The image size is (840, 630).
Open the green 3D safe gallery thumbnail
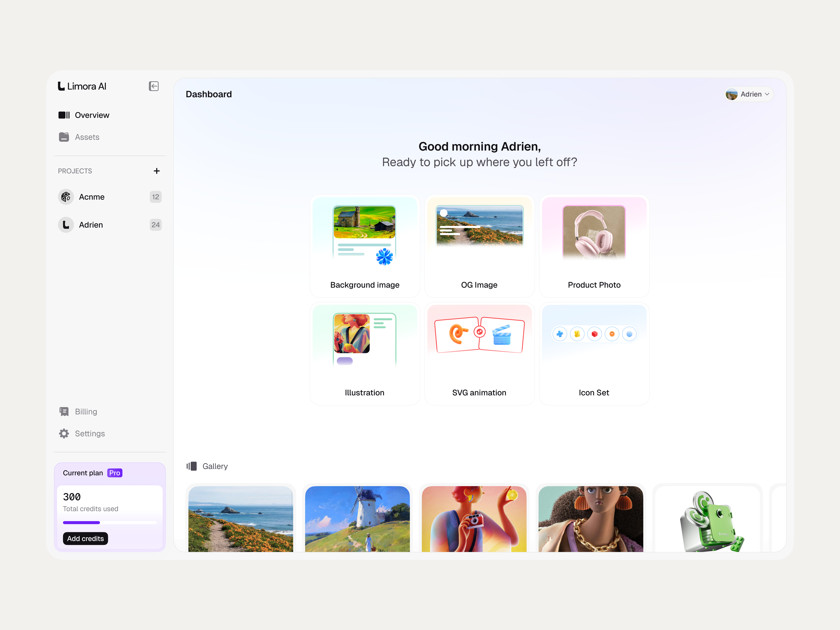point(708,519)
